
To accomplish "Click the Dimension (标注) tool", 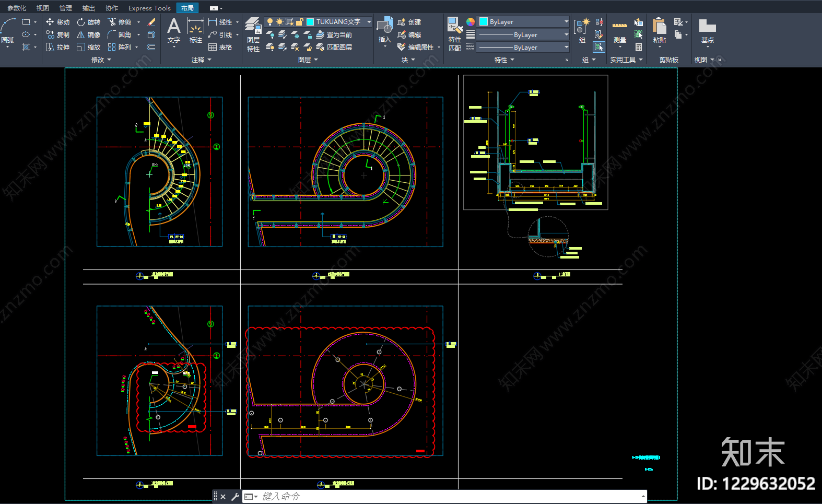I will coord(196,30).
